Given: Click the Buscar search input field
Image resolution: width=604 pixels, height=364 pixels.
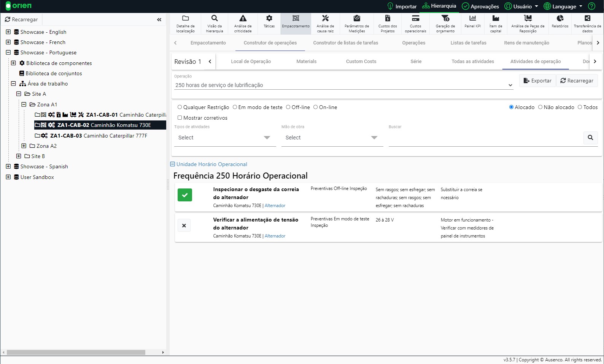Looking at the screenshot, I should tap(485, 138).
